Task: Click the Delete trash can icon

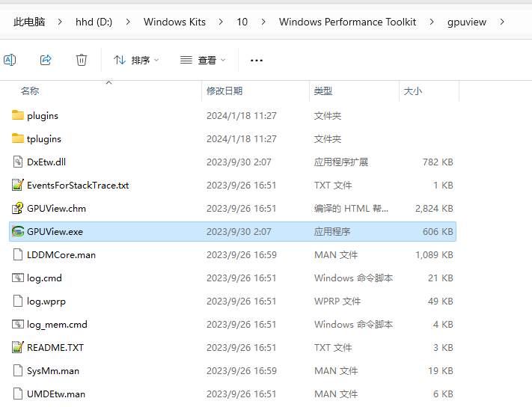Action: point(82,60)
